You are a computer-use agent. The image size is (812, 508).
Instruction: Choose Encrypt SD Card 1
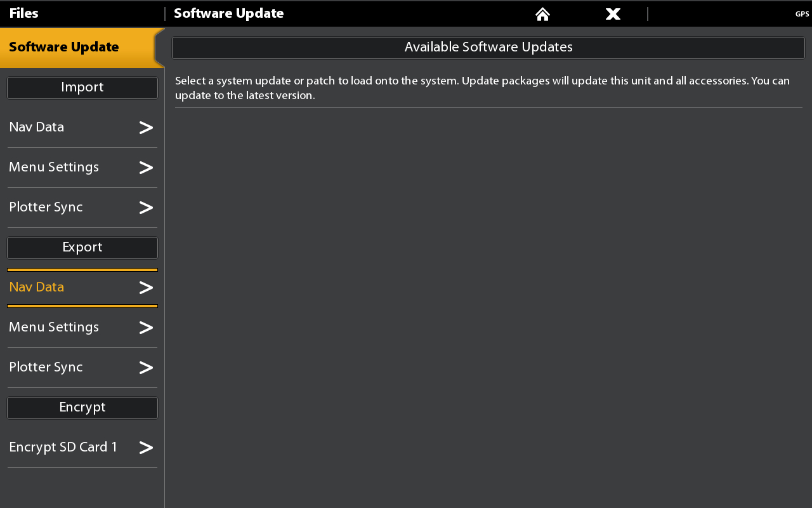[x=82, y=448]
